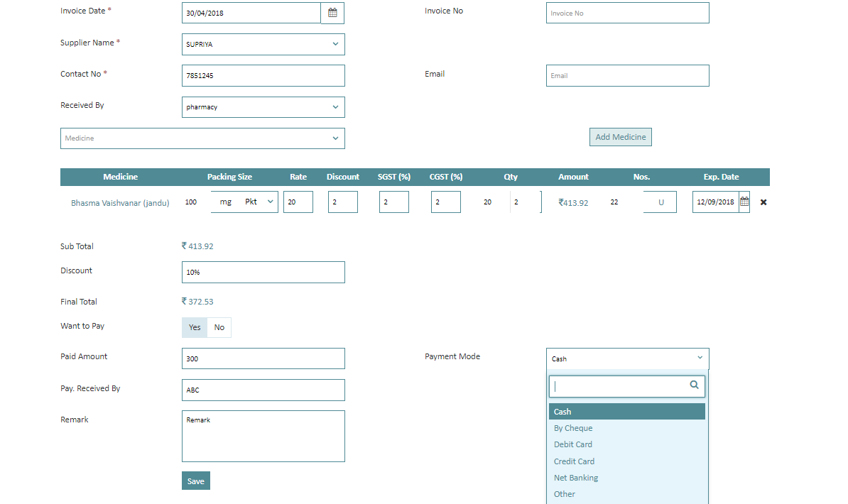
Task: Click the Amount column header
Action: point(573,177)
